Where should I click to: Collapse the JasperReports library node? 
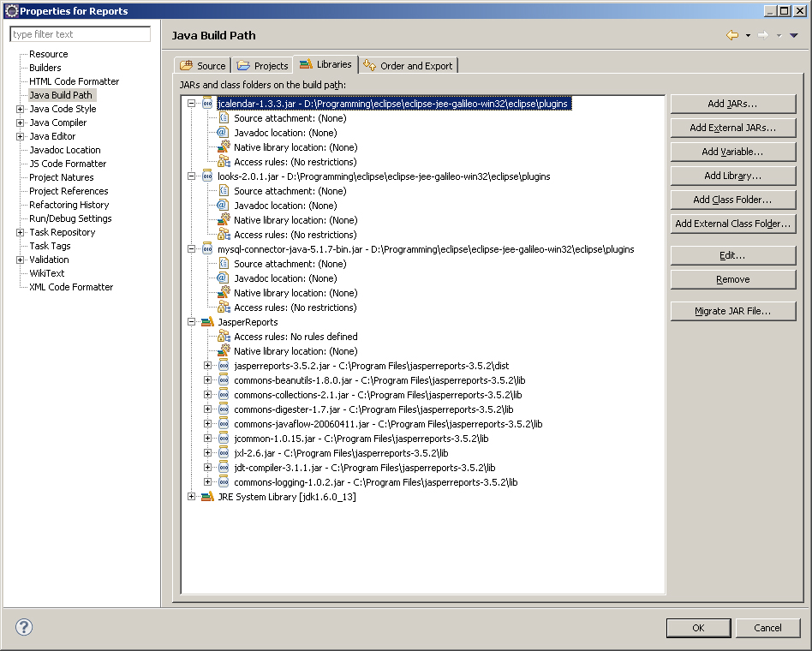click(x=191, y=321)
